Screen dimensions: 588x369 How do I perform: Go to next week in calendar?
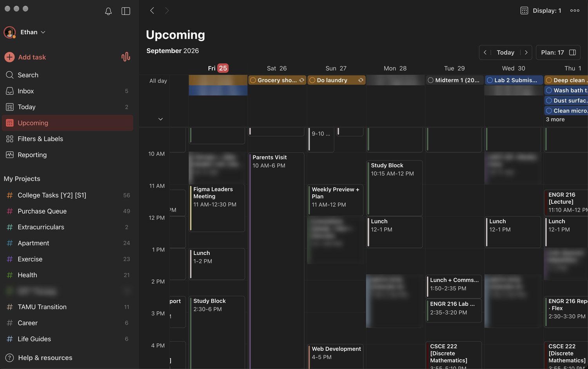(x=526, y=52)
